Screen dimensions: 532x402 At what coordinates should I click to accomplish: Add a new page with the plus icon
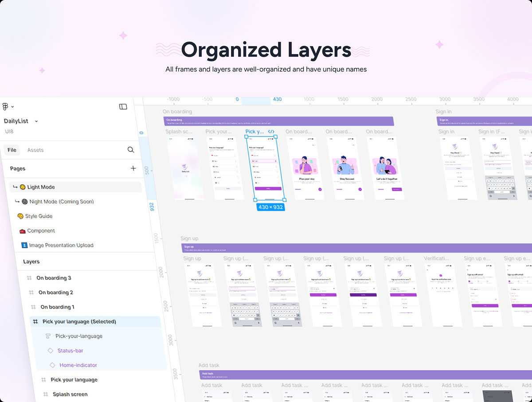[x=133, y=168]
